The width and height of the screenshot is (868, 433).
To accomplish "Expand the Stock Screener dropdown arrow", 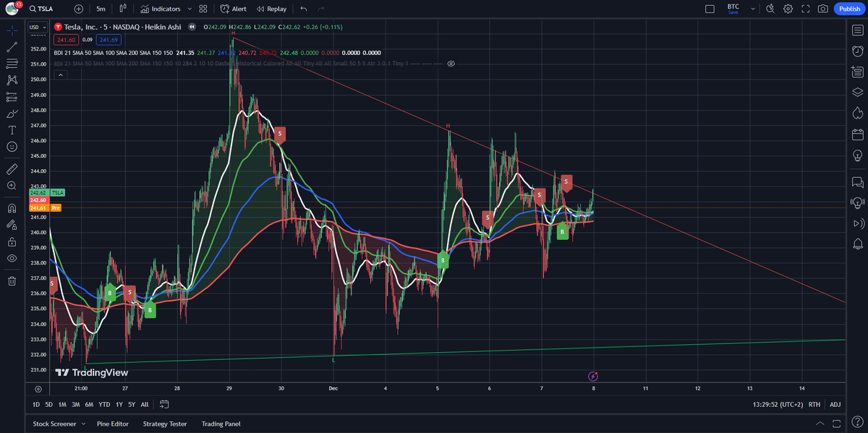I will (x=85, y=424).
